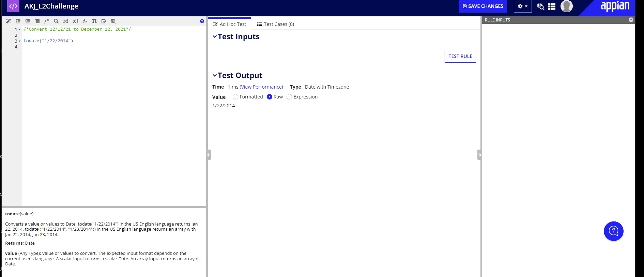Select the Expression value option

click(x=289, y=97)
